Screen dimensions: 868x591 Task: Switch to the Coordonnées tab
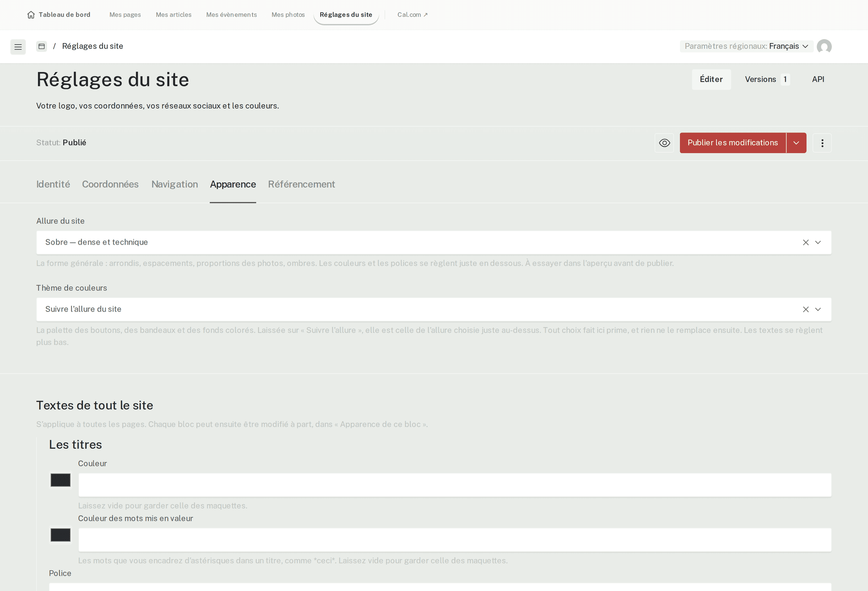click(110, 184)
